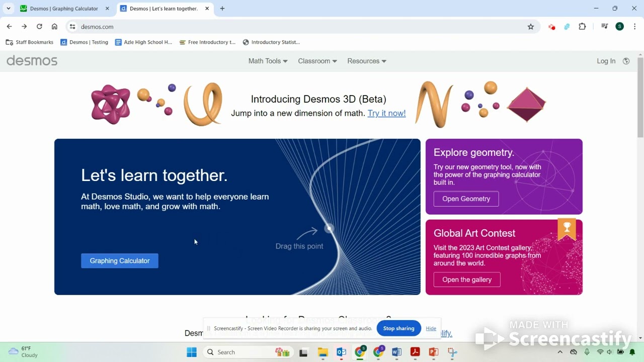Click the trophy ribbon icon
Screen dimensions: 644x362
[567, 229]
